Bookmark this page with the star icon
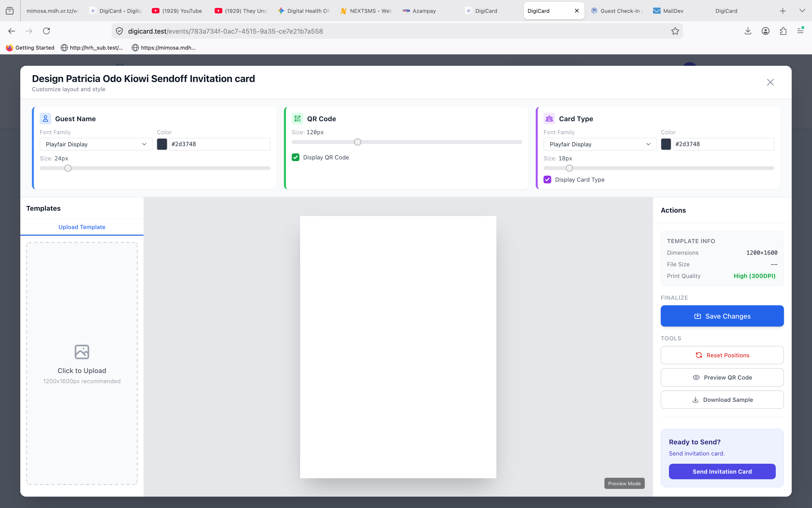Viewport: 812px width, 508px height. pos(675,31)
